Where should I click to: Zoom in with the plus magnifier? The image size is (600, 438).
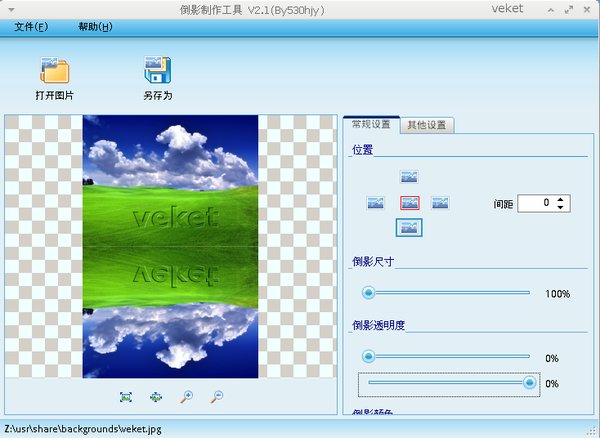pyautogui.click(x=186, y=397)
